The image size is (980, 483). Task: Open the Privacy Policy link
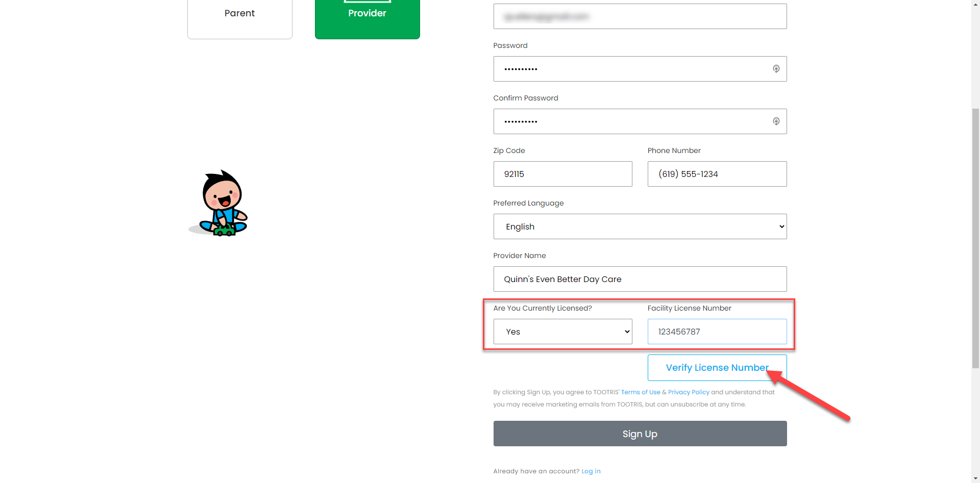tap(688, 392)
